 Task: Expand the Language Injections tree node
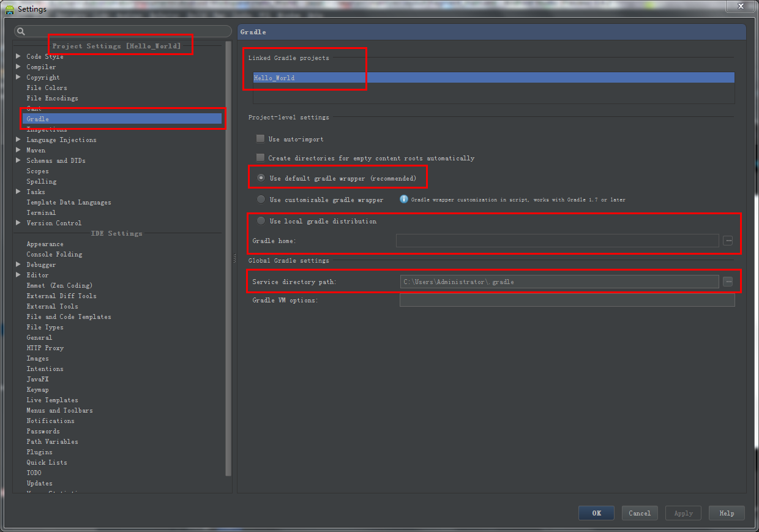click(17, 140)
